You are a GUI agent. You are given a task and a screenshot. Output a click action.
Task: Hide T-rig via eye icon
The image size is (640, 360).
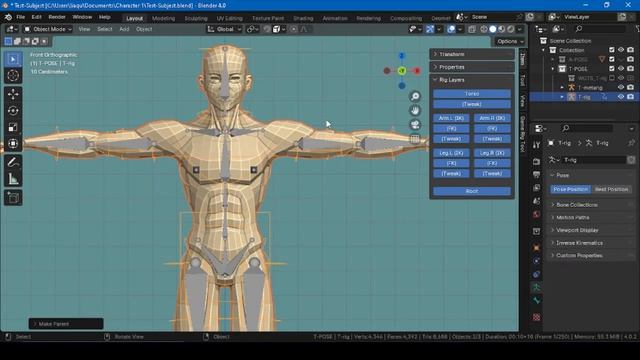[x=621, y=97]
